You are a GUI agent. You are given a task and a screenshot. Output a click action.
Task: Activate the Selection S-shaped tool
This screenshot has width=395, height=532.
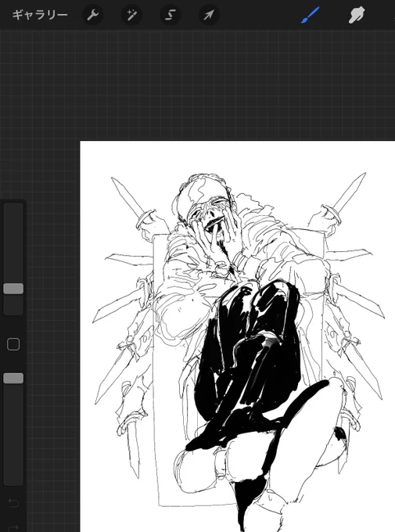click(170, 16)
